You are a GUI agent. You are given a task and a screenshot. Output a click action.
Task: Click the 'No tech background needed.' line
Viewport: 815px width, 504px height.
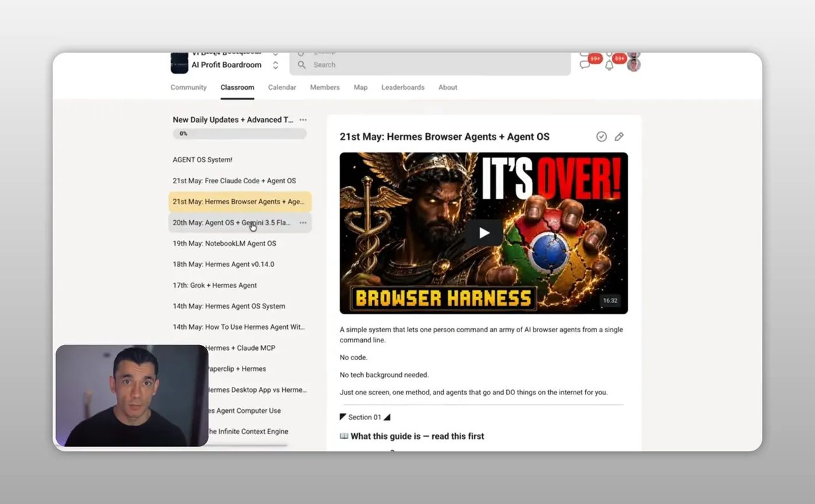click(384, 375)
